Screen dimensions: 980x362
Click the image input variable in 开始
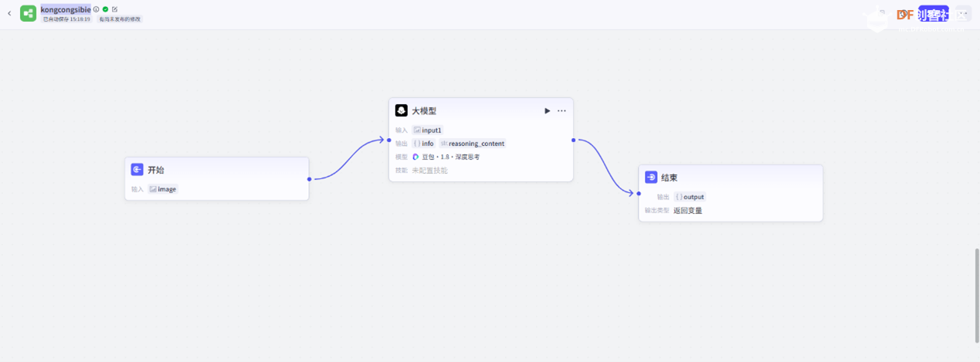pyautogui.click(x=163, y=189)
